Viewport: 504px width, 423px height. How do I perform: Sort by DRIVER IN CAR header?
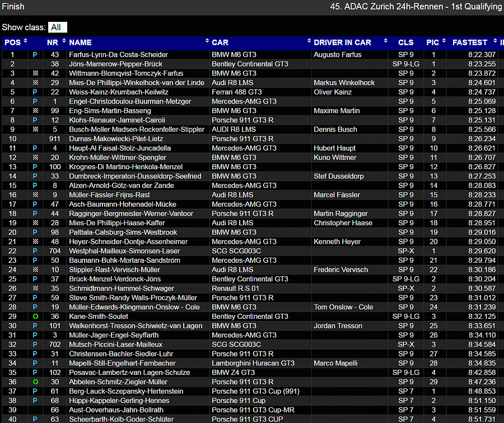tap(342, 43)
